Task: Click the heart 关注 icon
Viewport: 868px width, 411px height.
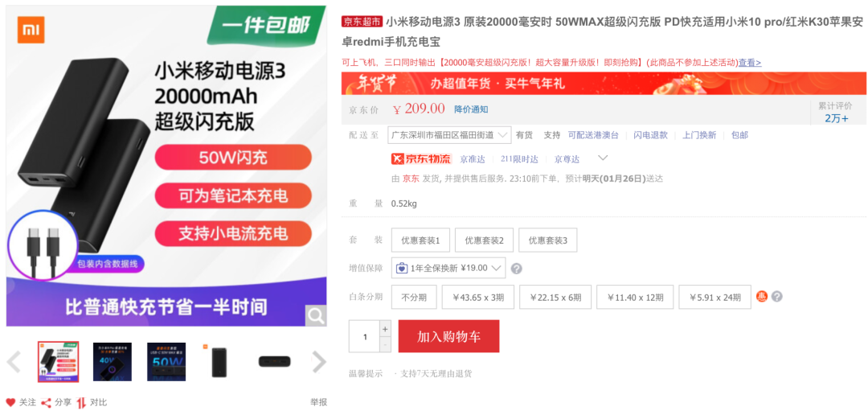Action: pyautogui.click(x=11, y=402)
